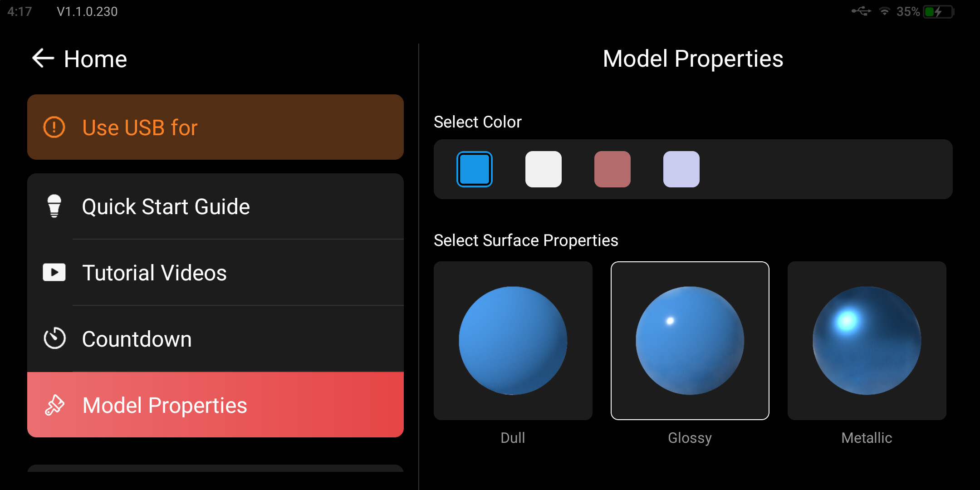Image resolution: width=980 pixels, height=490 pixels.
Task: Tap the Wi-Fi status icon
Action: pos(884,12)
